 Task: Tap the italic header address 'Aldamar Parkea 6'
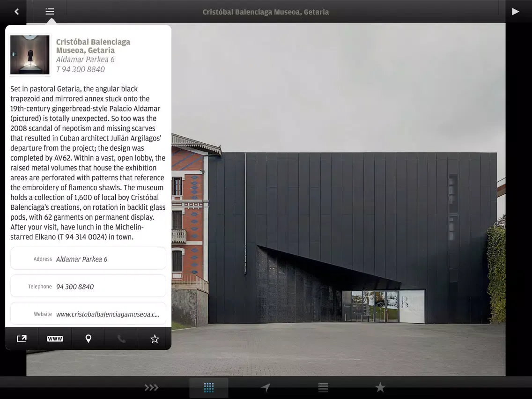coord(85,59)
